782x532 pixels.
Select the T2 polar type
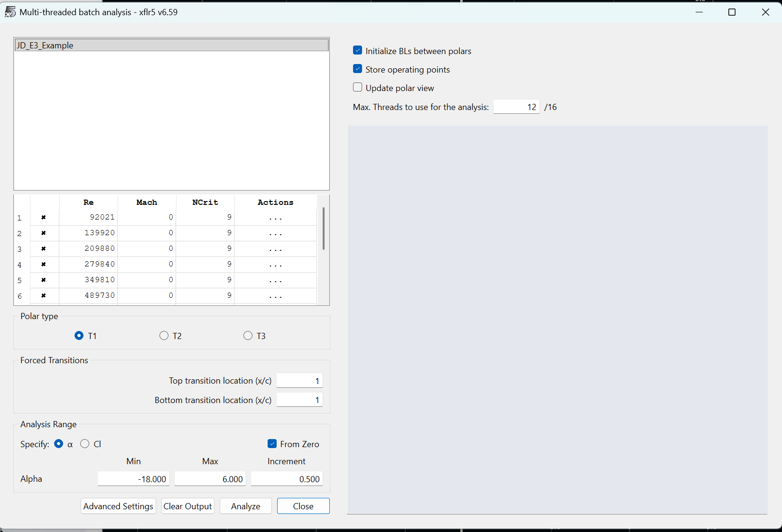tap(164, 336)
